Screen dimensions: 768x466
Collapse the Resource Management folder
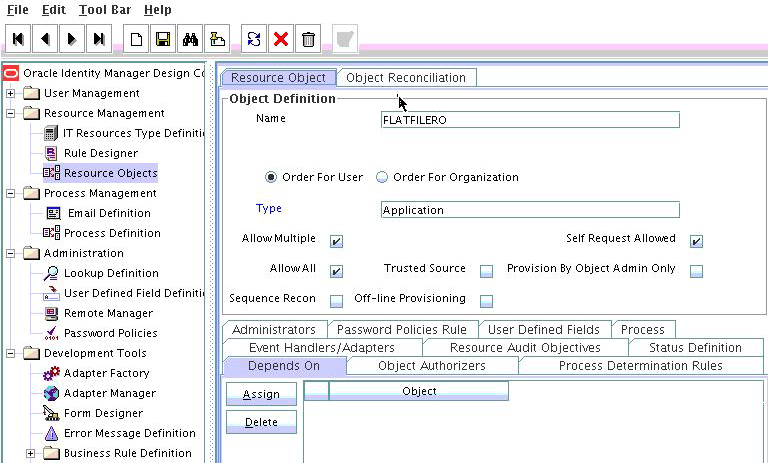[11, 113]
